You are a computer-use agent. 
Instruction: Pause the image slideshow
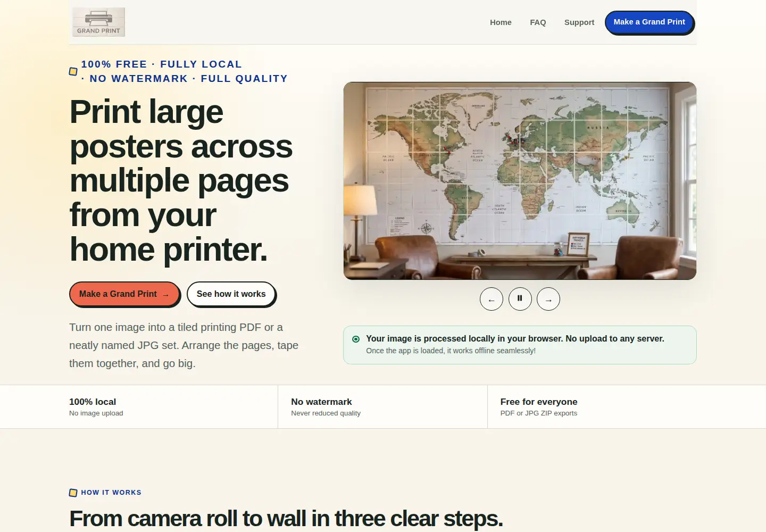coord(520,299)
